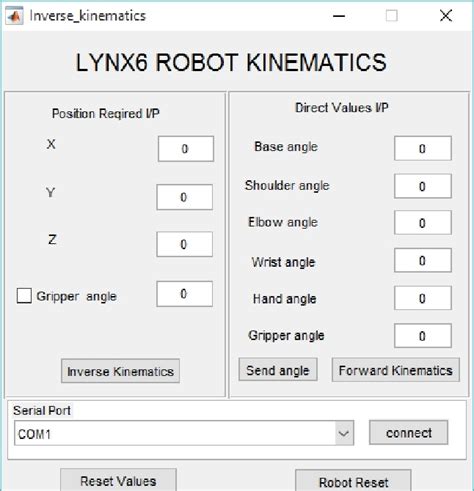Click the Shoulder angle input field
474x491 pixels.
(423, 186)
